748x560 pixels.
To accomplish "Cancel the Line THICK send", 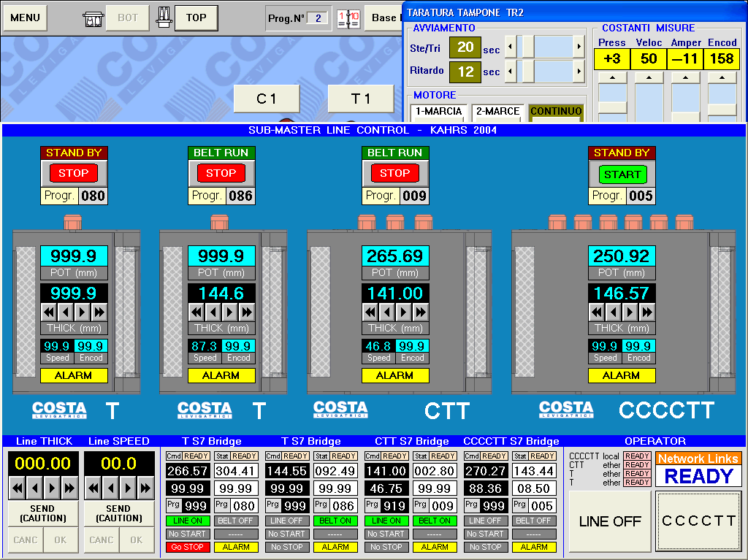I will 26,540.
